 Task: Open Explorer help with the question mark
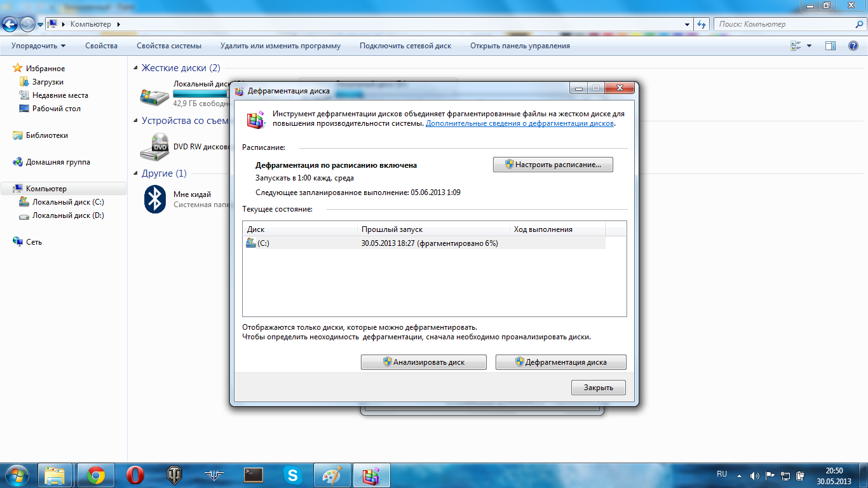(x=853, y=46)
